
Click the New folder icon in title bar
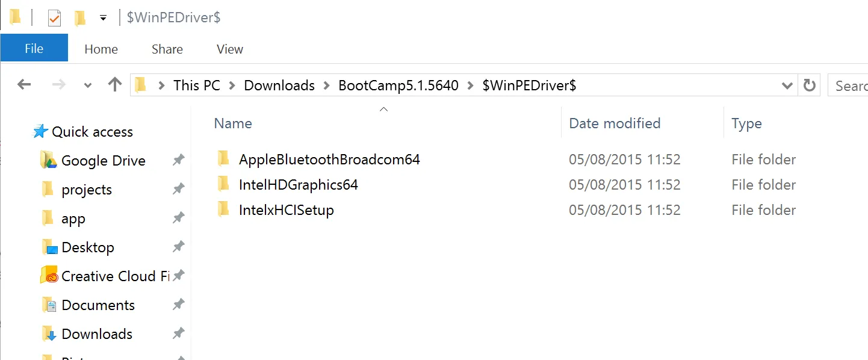[x=80, y=18]
